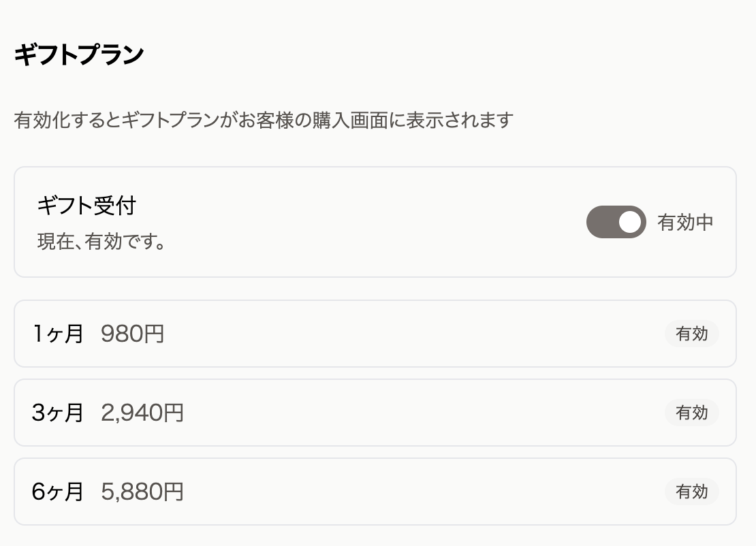Viewport: 756px width, 546px height.
Task: Click the white knob of the ギフト受付 switch
Action: [631, 222]
